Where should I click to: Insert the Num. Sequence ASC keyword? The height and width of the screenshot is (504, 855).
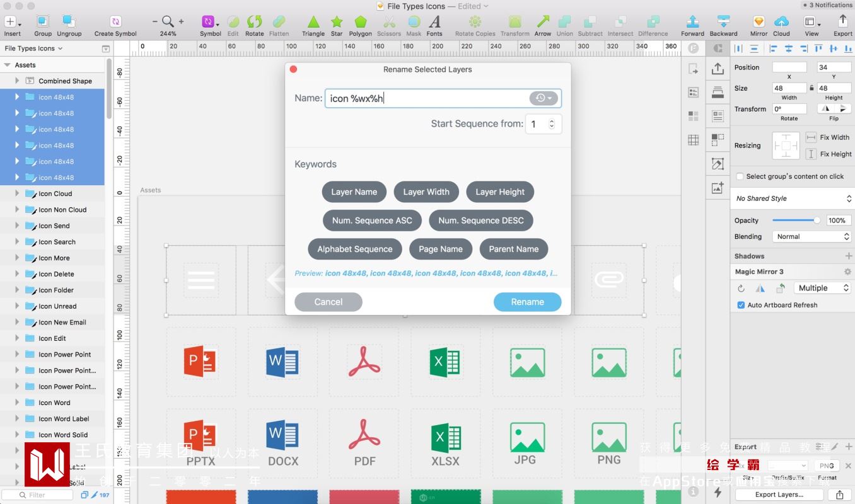coord(372,220)
